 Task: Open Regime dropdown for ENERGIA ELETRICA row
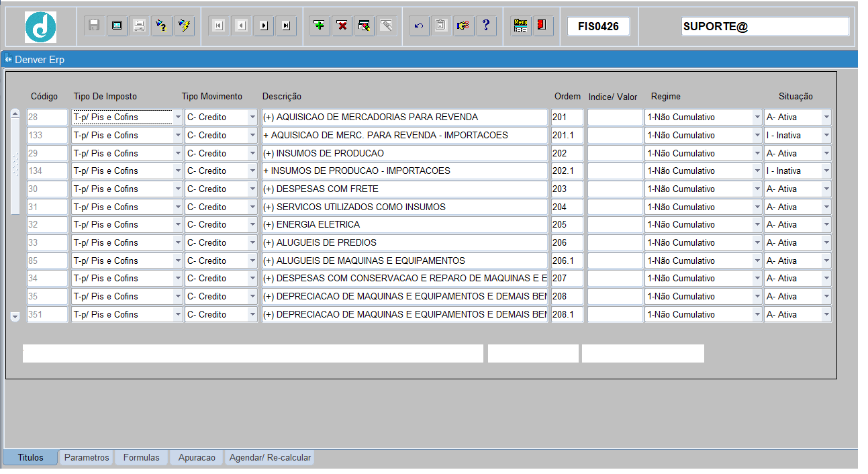point(757,224)
